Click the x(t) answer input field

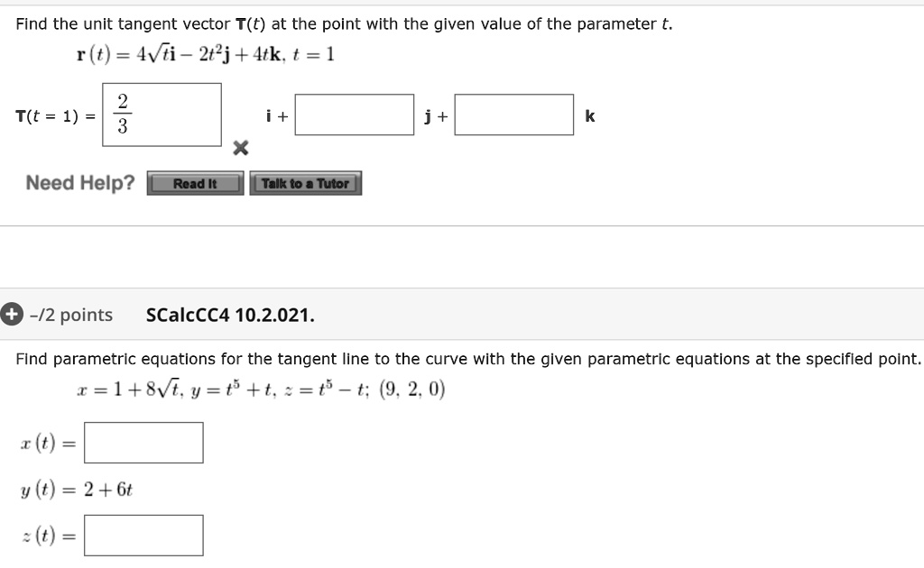(143, 443)
